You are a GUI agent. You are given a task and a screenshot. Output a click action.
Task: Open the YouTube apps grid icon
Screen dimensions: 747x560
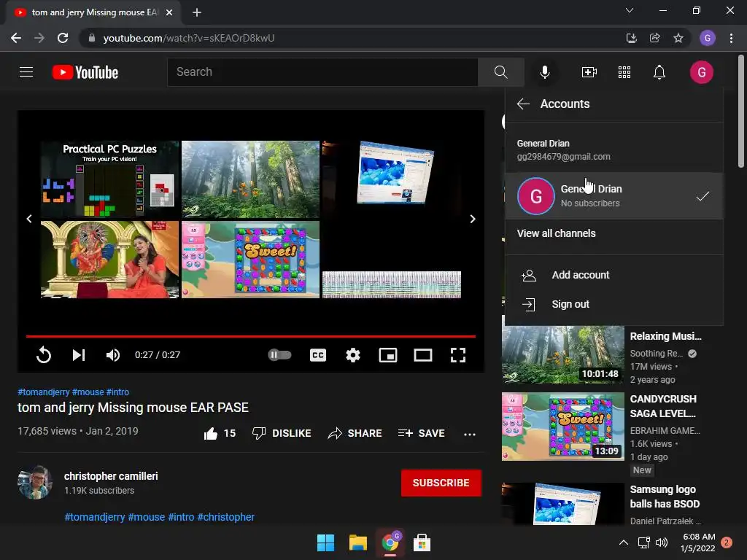pyautogui.click(x=624, y=72)
